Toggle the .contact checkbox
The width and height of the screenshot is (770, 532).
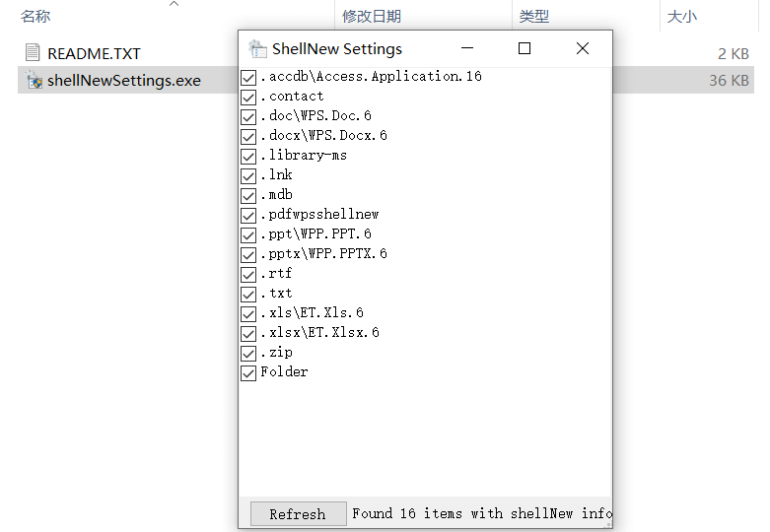pyautogui.click(x=248, y=98)
